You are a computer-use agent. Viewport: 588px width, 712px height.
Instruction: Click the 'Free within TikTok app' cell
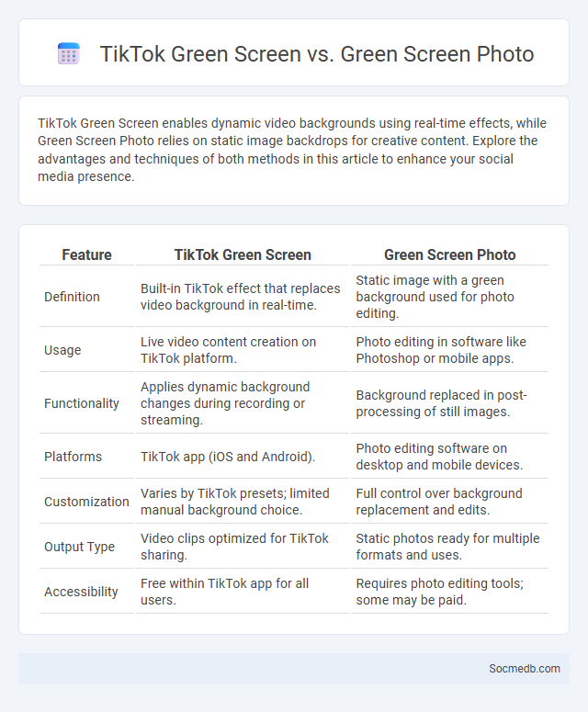pyautogui.click(x=225, y=592)
